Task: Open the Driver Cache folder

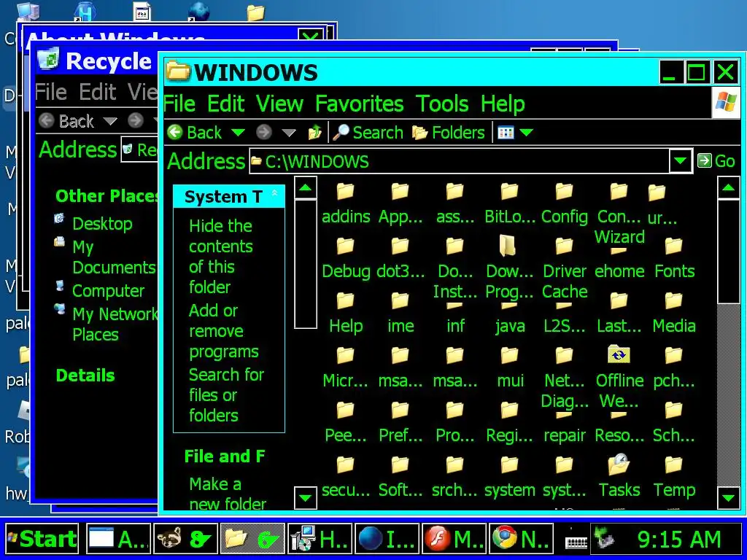Action: [x=565, y=268]
